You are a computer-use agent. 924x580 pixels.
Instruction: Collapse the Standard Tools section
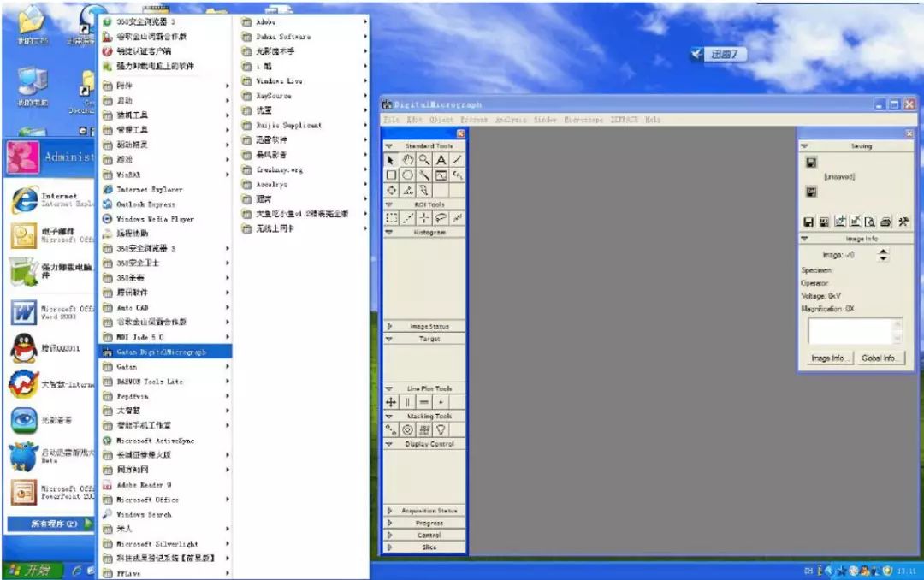(x=389, y=145)
